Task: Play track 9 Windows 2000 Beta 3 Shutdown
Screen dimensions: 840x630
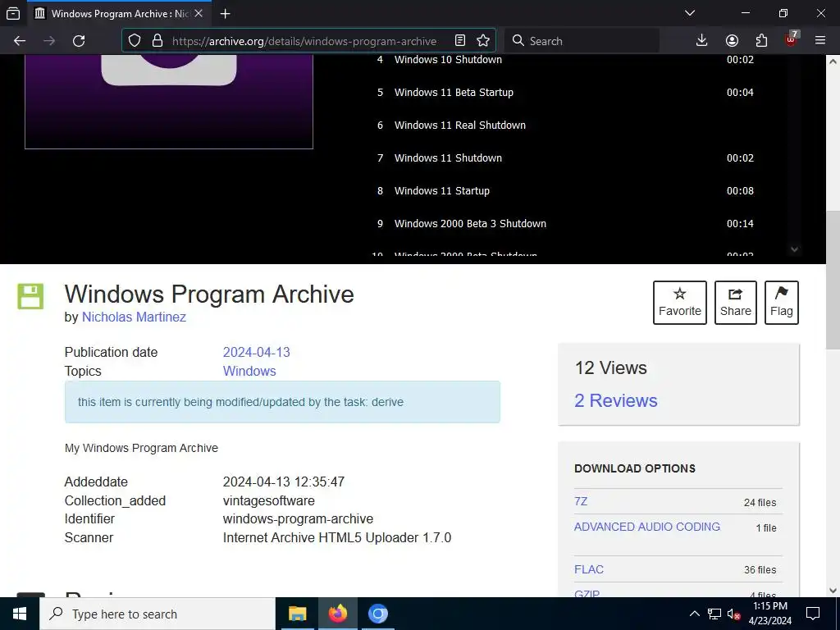Action: coord(564,223)
